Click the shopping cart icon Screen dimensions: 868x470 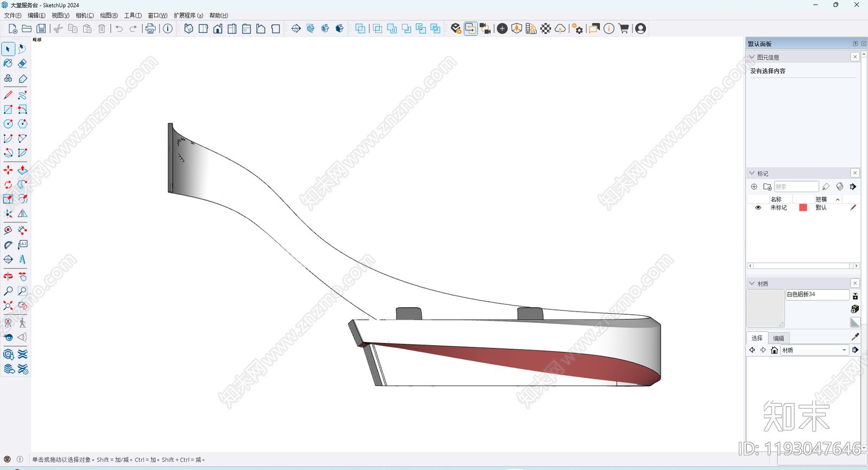click(x=624, y=29)
